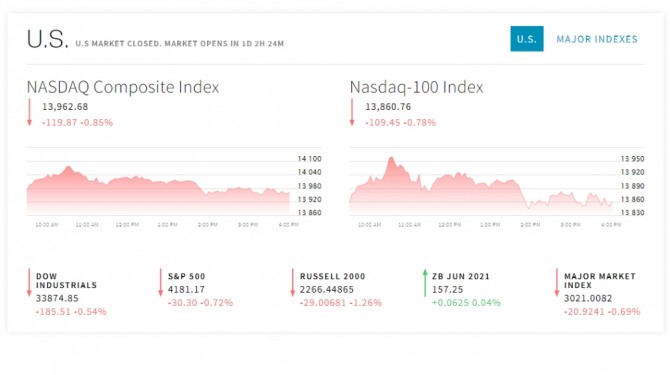The width and height of the screenshot is (670, 375).
Task: Click Dow Industrials red down arrow
Action: (29, 282)
